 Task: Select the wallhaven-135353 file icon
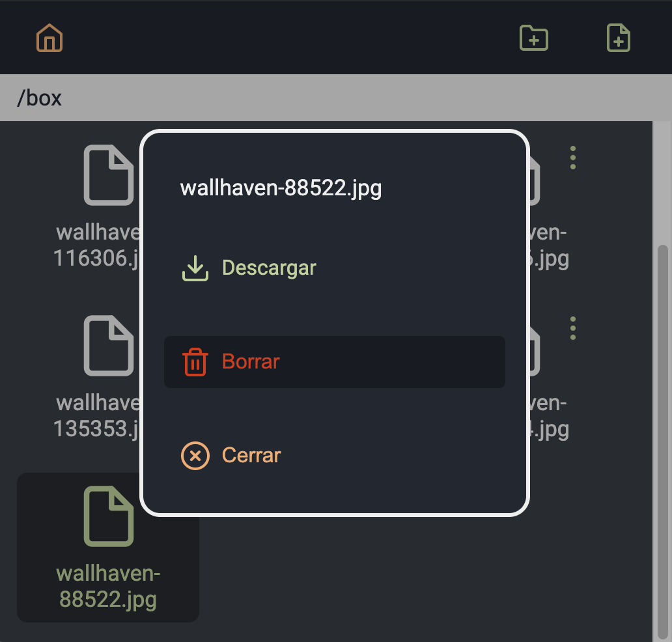[108, 345]
